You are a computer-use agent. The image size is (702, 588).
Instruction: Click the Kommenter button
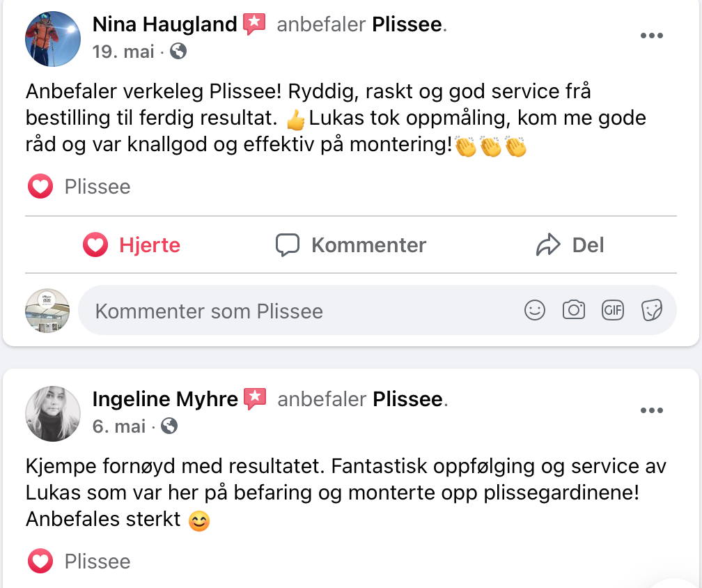[x=351, y=245]
